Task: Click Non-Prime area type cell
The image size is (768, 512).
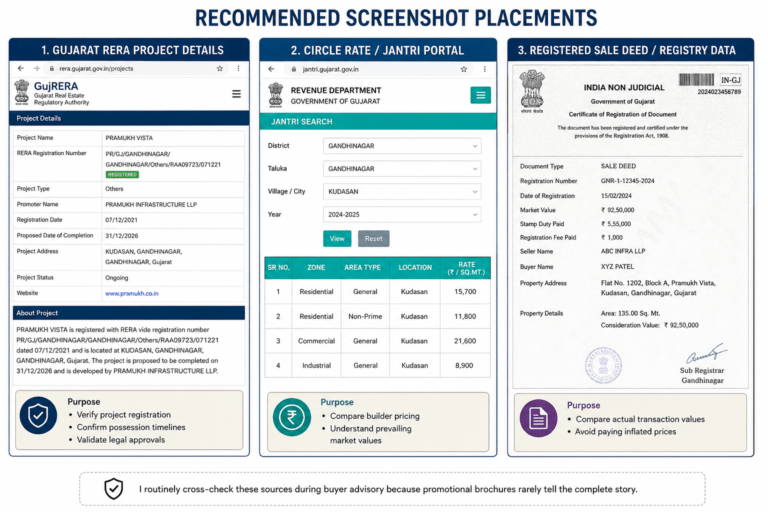Action: [x=365, y=317]
